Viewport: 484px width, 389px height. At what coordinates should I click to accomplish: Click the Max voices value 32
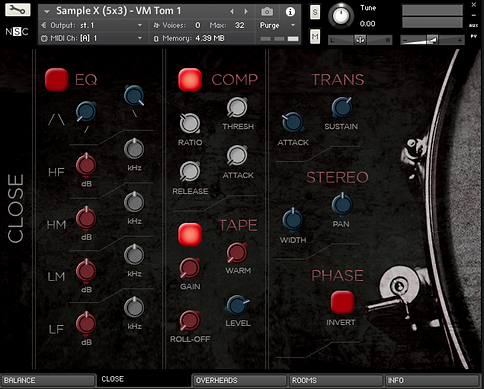pyautogui.click(x=239, y=25)
